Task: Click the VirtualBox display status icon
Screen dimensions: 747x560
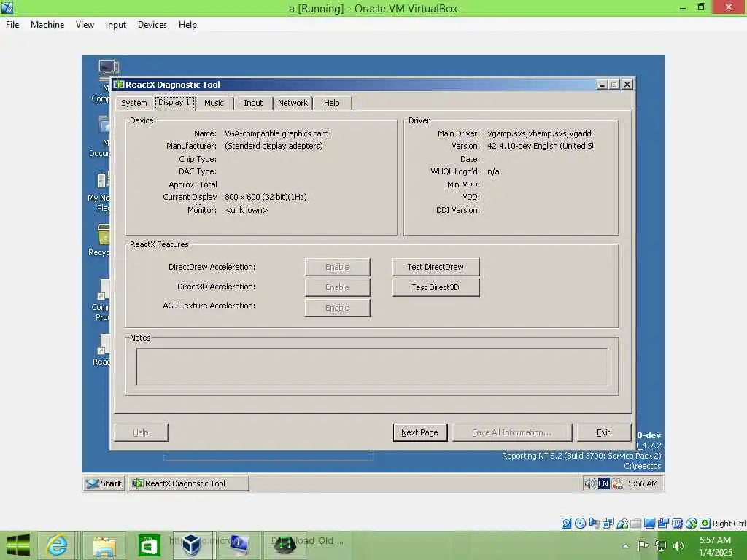Action: click(x=649, y=524)
